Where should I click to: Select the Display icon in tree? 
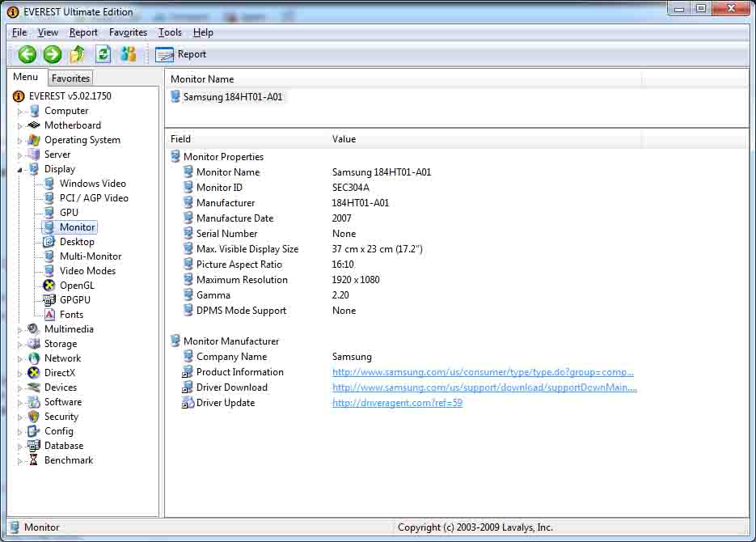tap(34, 169)
